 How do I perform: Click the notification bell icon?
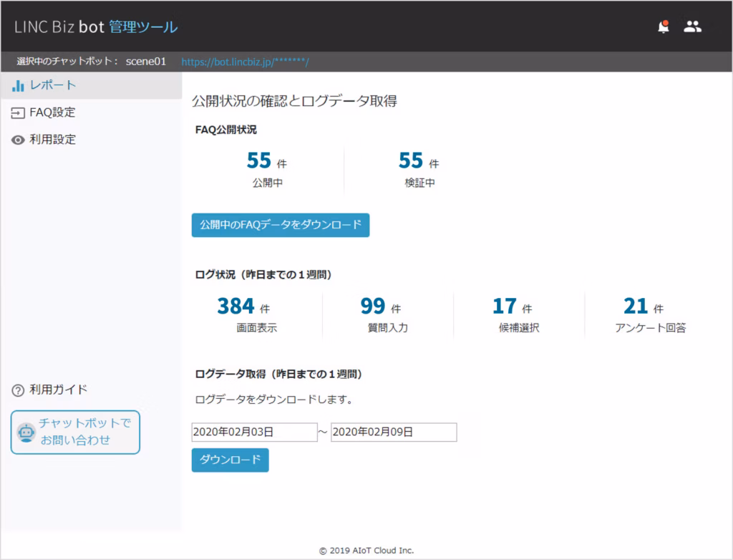tap(664, 27)
